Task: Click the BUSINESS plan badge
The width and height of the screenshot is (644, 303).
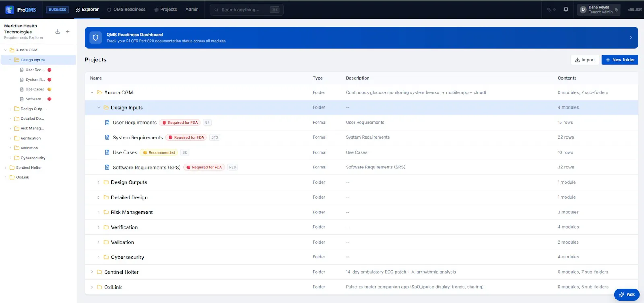Action: (58, 10)
